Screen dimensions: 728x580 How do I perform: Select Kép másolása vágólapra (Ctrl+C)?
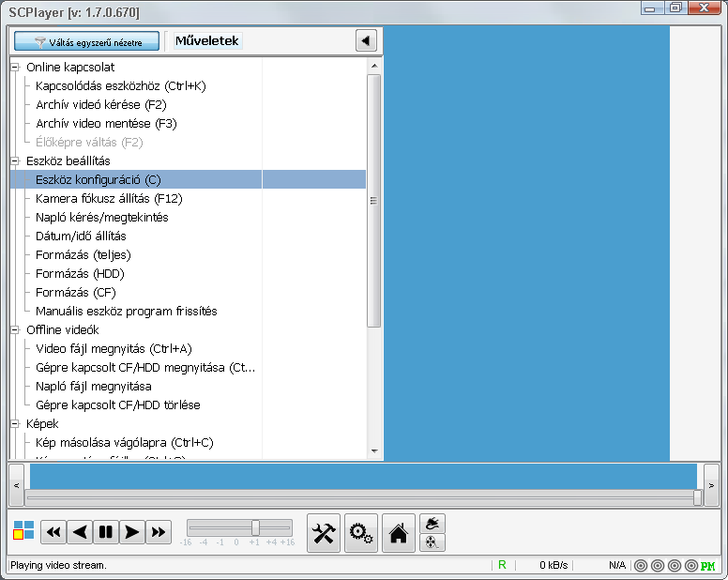125,443
